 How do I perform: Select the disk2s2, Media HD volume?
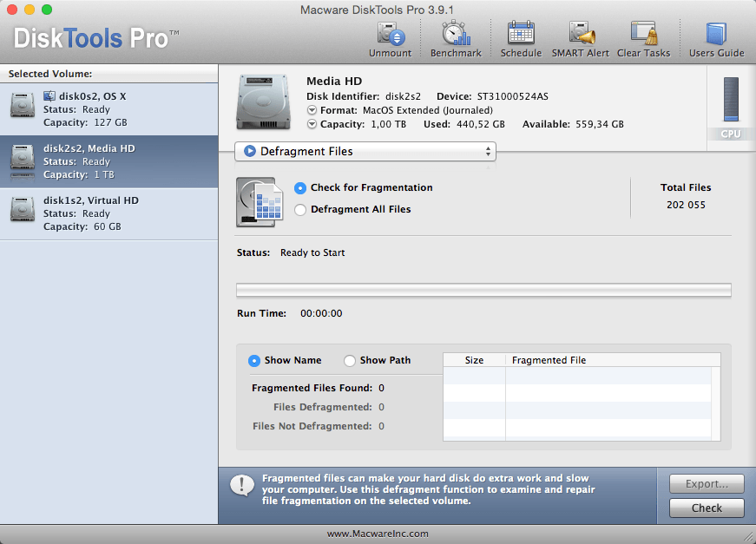click(x=109, y=161)
